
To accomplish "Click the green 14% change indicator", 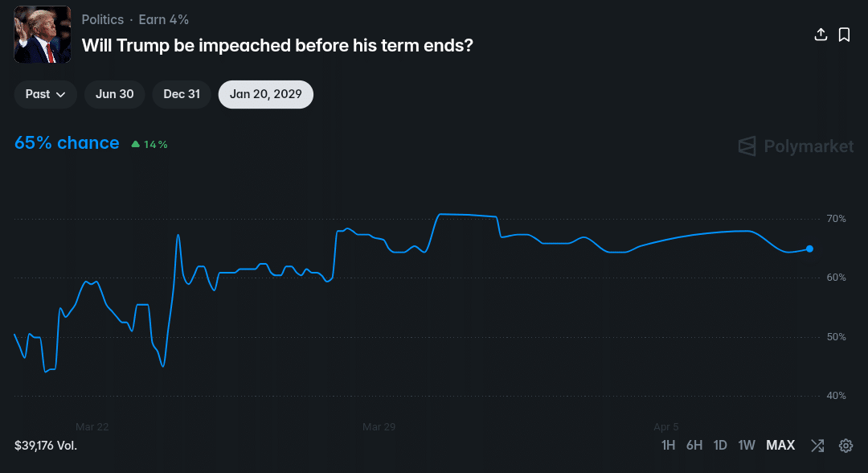I will pyautogui.click(x=149, y=145).
